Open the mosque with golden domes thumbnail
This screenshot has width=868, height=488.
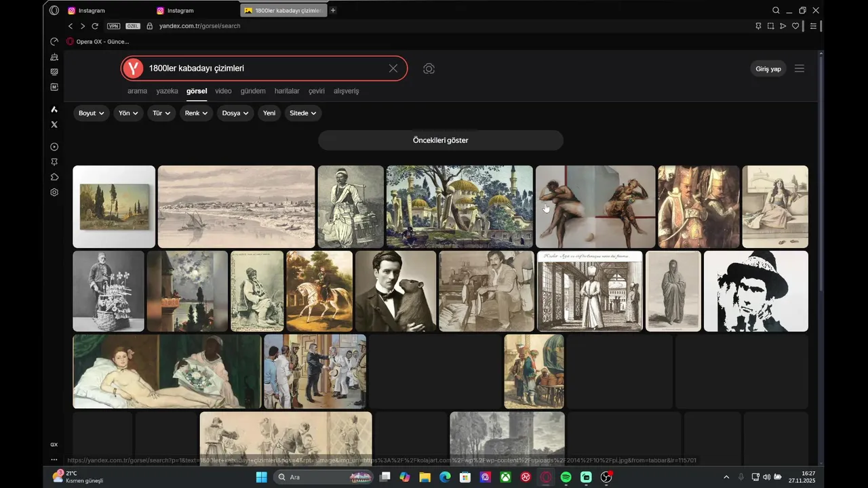coord(460,207)
